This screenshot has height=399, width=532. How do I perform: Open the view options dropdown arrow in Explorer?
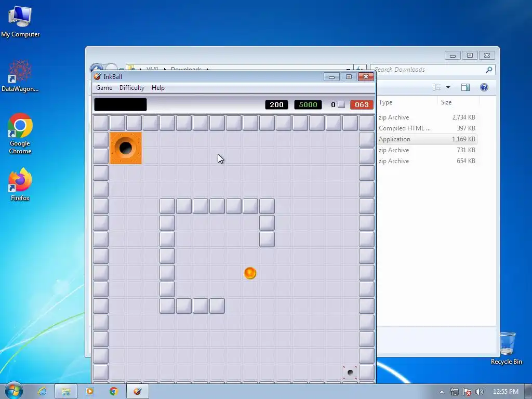pyautogui.click(x=448, y=87)
